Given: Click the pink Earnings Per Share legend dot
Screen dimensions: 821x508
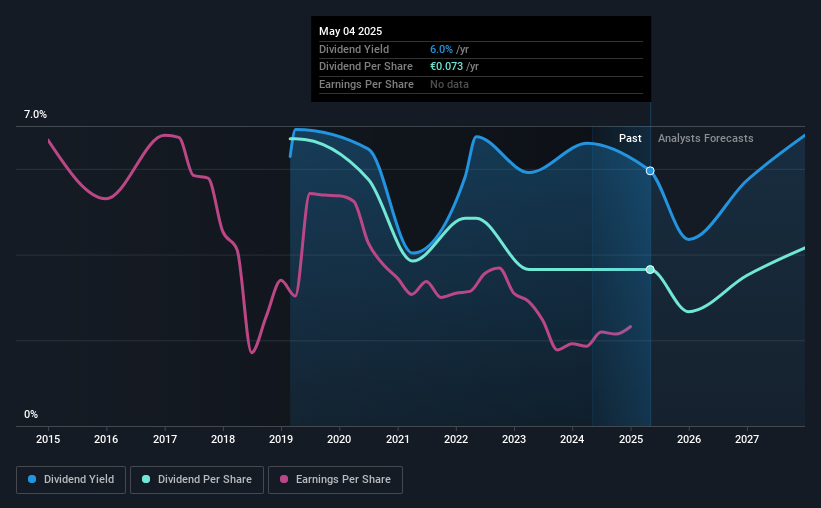Looking at the screenshot, I should [x=284, y=479].
